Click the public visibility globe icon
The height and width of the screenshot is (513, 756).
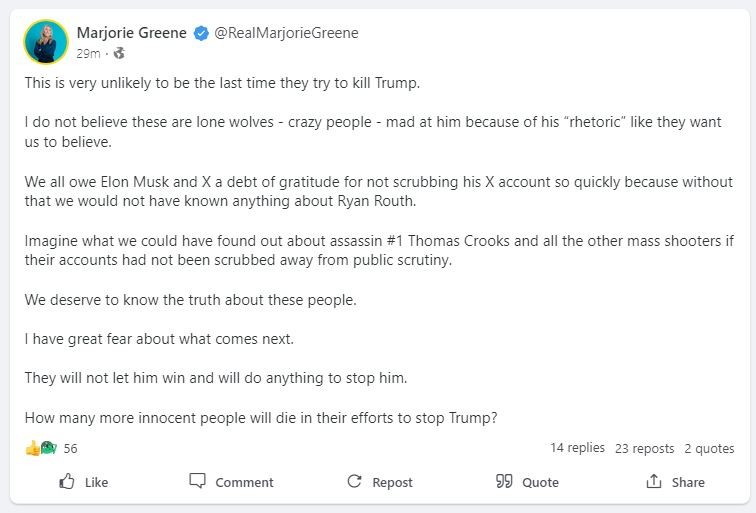tap(119, 53)
